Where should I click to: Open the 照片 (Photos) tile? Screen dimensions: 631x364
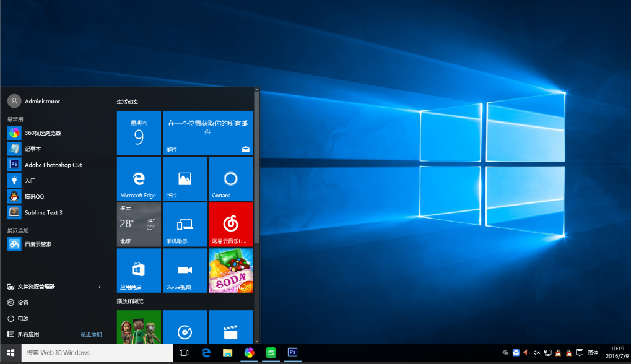(185, 179)
